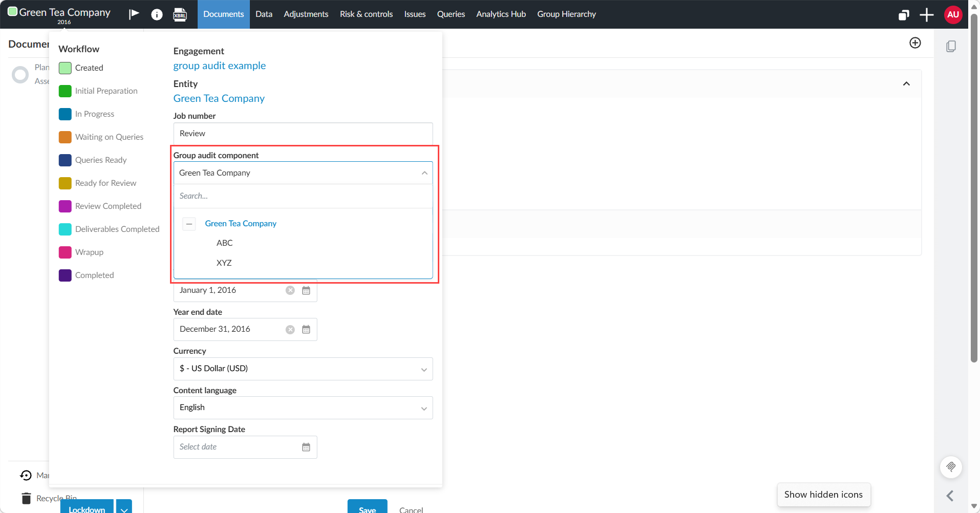
Task: Open the multiple windows icon
Action: [x=904, y=15]
